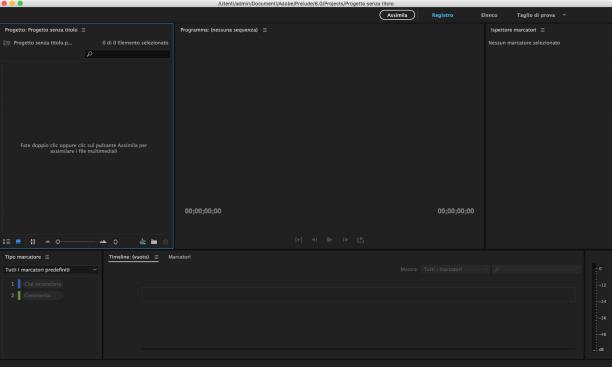Open the Ispettore marcatori panel menu
This screenshot has width=612, height=367.
[543, 30]
